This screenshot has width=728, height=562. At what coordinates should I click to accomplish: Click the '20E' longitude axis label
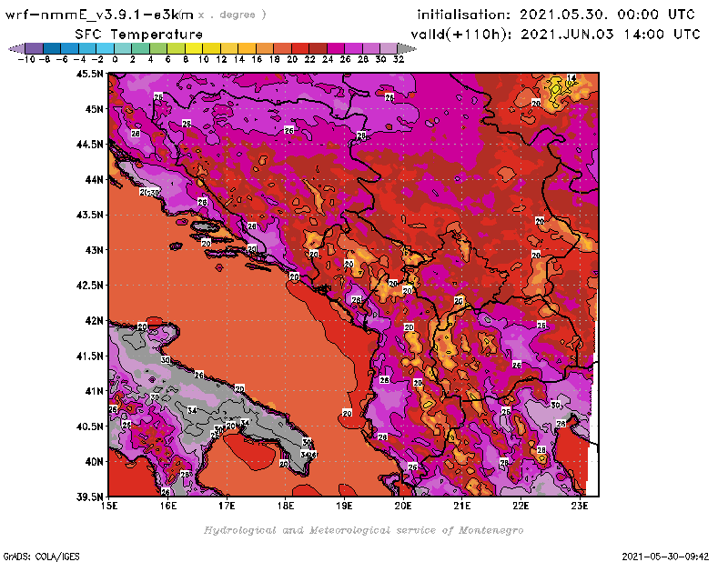coord(403,506)
